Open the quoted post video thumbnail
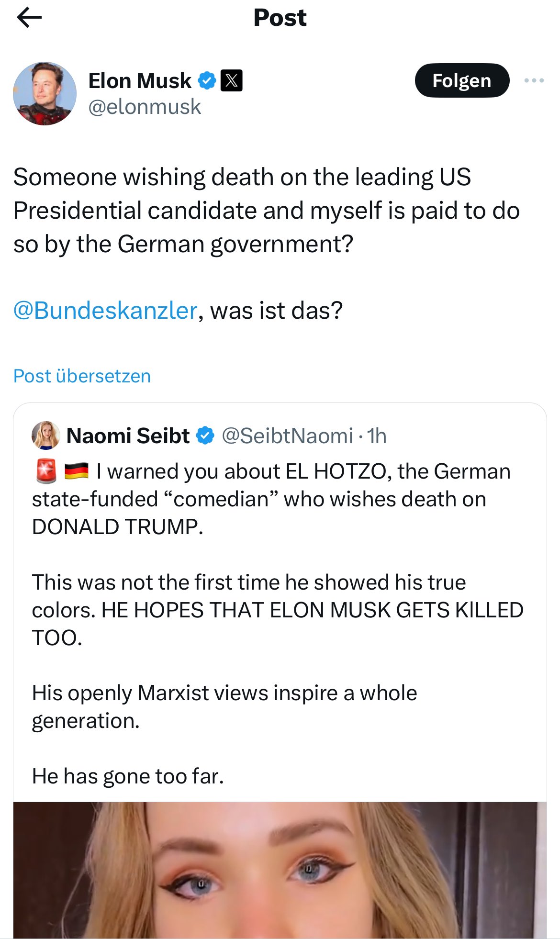 [x=280, y=870]
